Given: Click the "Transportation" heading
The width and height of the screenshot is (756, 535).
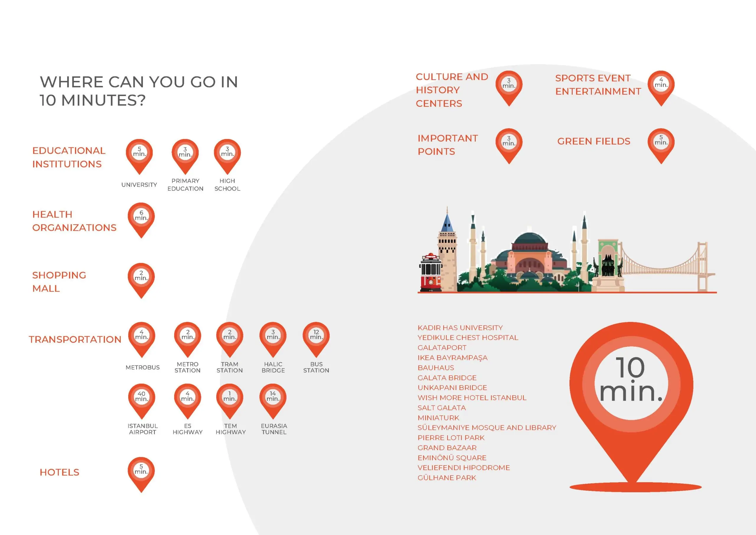Looking at the screenshot, I should tap(75, 339).
